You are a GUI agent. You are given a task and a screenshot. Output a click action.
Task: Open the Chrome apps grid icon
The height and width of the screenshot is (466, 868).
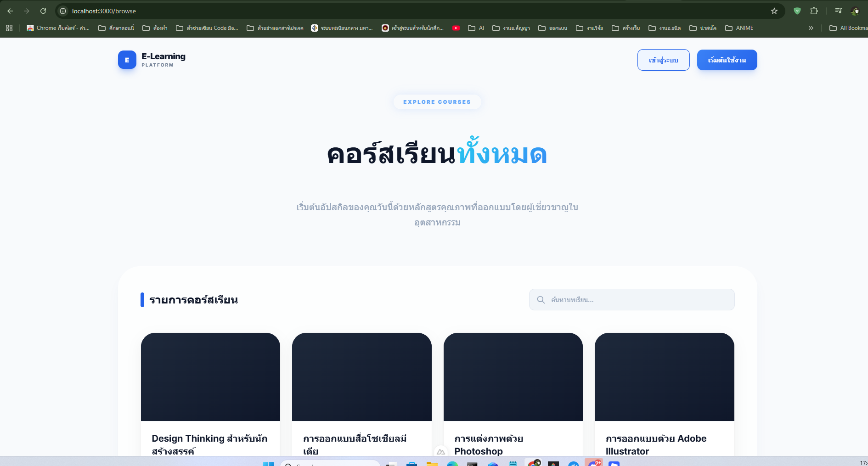point(9,28)
